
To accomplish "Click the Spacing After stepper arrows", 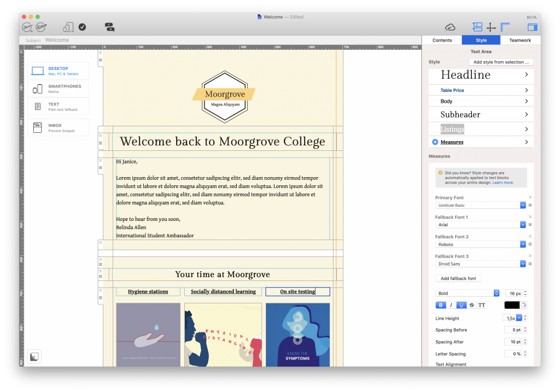I will click(525, 342).
